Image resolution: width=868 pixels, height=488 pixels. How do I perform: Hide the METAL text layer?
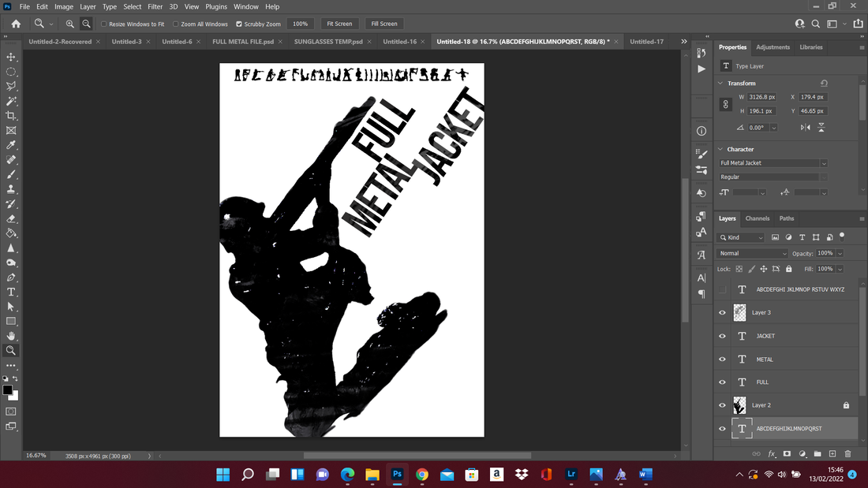point(722,359)
